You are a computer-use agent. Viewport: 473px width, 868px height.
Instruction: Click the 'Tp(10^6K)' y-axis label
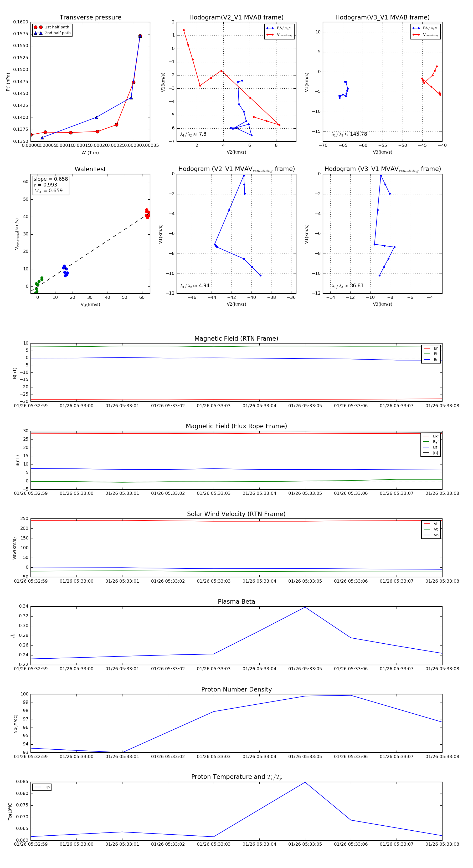point(10,811)
